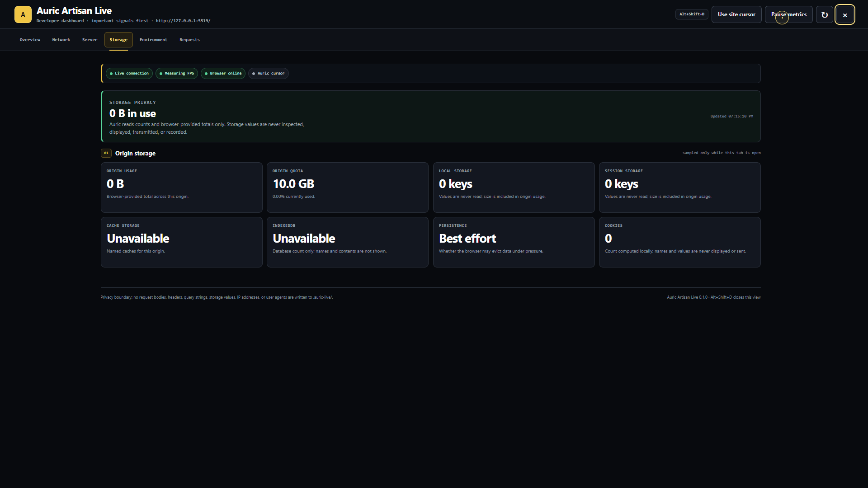Click the '0 B in use' heading
Image resolution: width=868 pixels, height=488 pixels.
(x=132, y=113)
